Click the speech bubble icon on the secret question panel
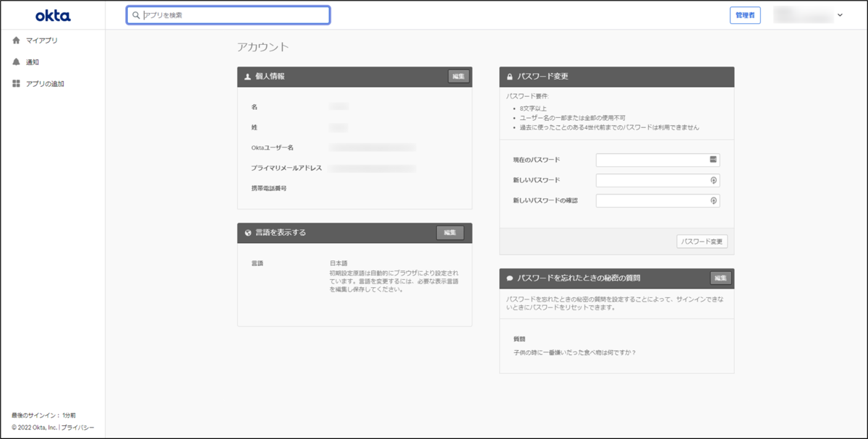Screen dimensions: 868x439 pos(509,278)
